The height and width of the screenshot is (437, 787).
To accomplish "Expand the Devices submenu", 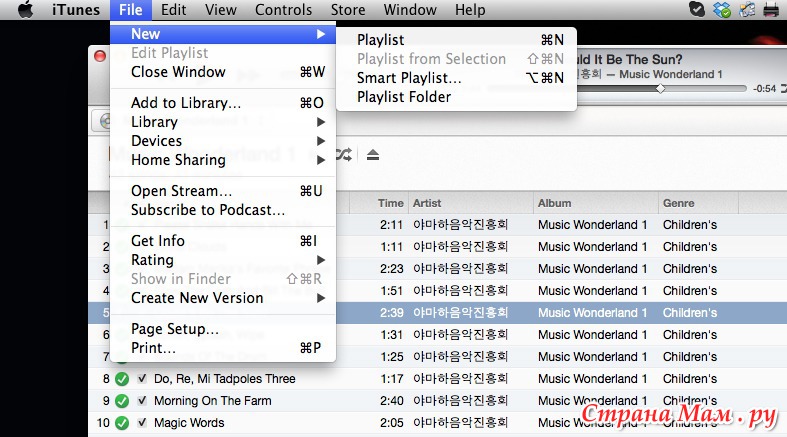I will [223, 141].
